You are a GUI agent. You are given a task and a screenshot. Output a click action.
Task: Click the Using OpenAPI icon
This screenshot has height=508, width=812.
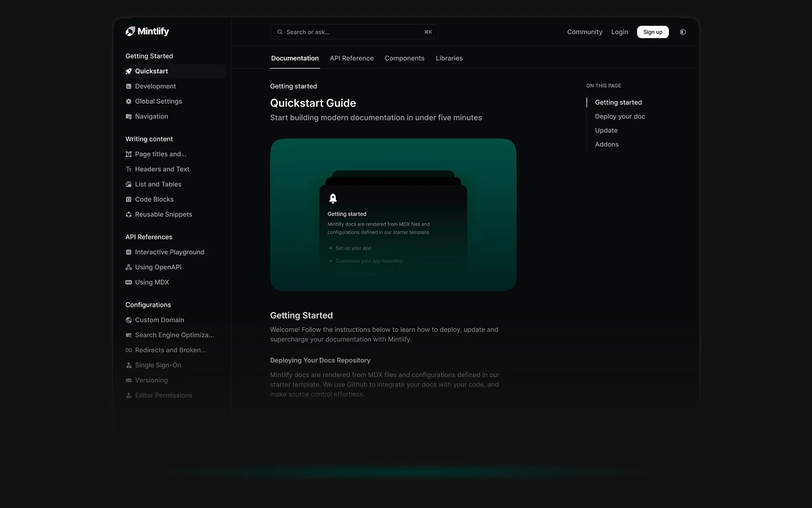128,267
